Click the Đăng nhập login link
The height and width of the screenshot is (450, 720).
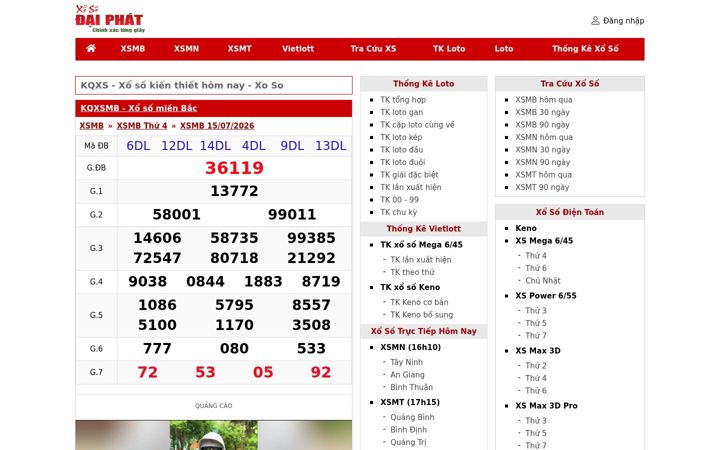coord(624,21)
